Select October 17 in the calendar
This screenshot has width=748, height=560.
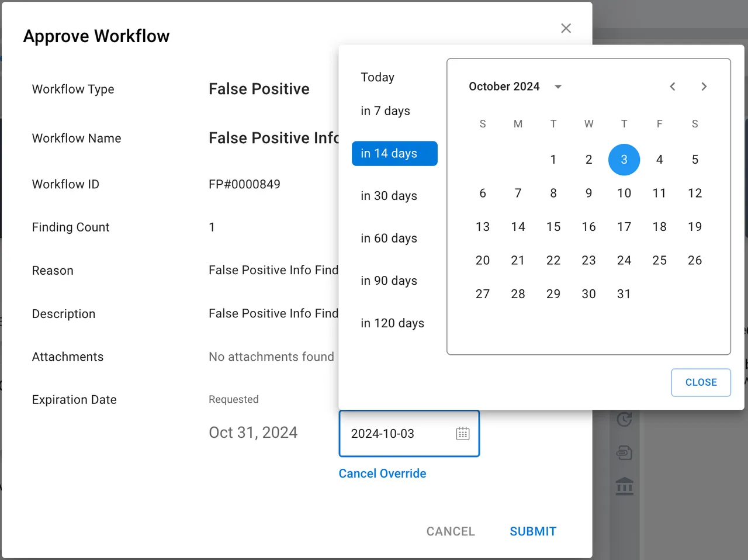coord(624,227)
